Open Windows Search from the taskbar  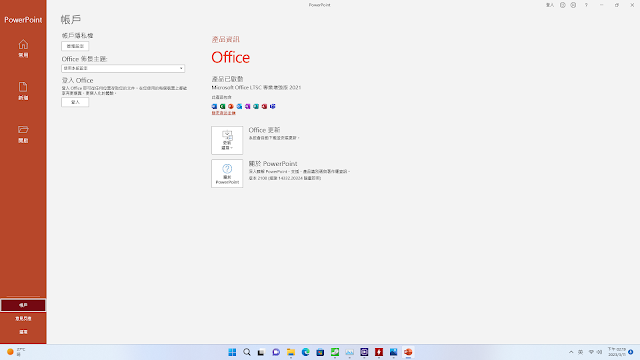247,352
